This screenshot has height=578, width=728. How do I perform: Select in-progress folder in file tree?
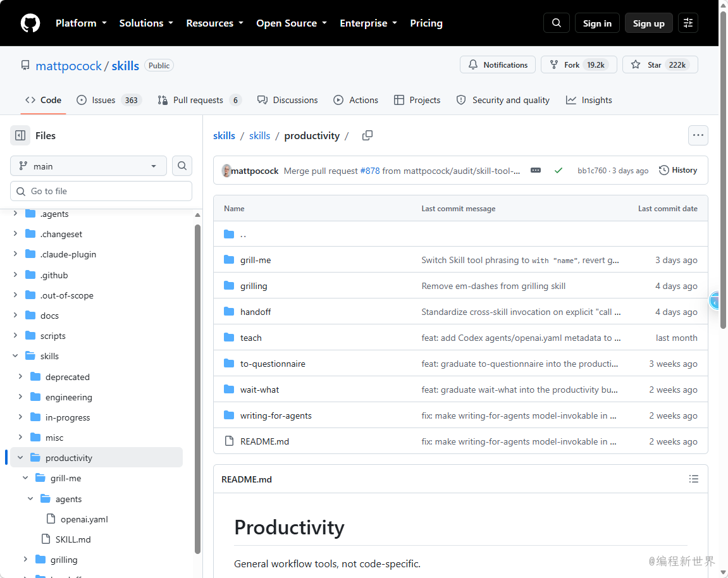coord(67,417)
